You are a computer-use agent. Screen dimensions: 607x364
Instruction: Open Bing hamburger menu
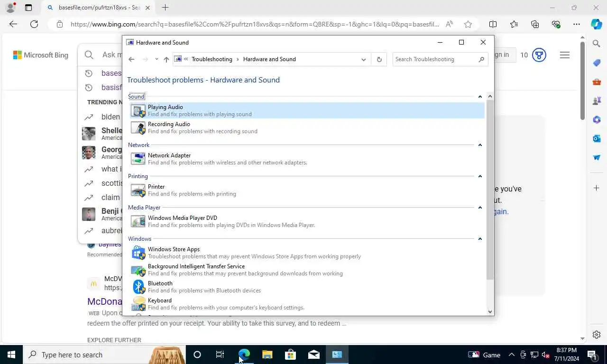tap(564, 55)
